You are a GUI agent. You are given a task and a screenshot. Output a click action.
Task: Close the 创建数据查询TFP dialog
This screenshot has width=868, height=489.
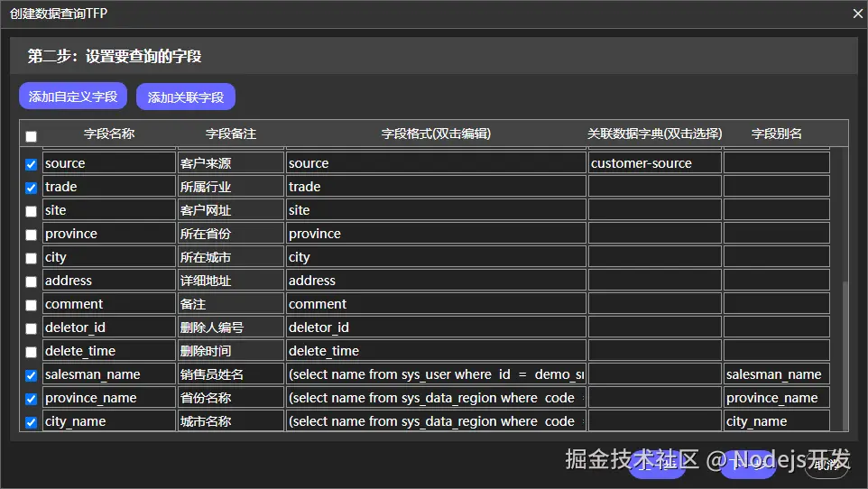pyautogui.click(x=857, y=14)
